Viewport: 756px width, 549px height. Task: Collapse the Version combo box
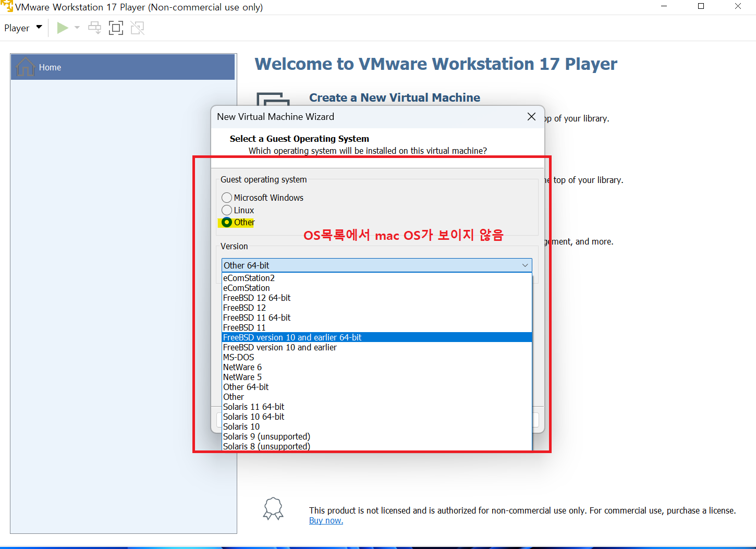[525, 265]
